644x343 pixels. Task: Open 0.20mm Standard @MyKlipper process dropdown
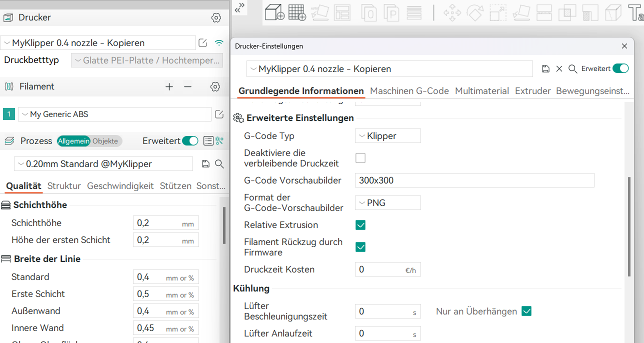[103, 163]
